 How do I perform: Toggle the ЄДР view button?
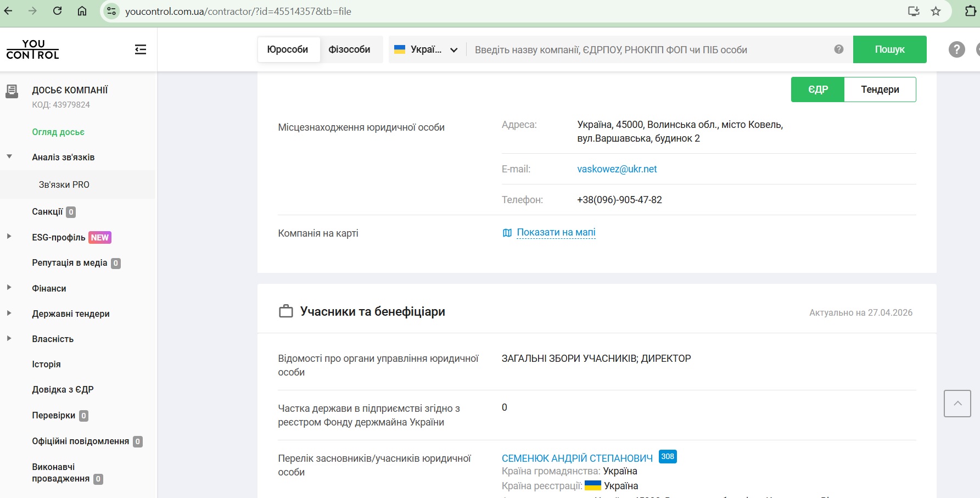817,89
